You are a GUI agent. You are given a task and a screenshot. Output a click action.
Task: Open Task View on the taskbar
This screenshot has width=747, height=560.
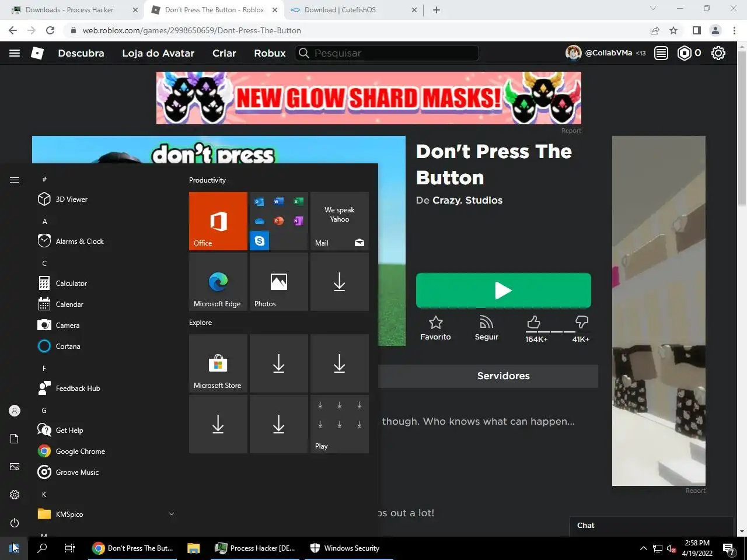click(70, 548)
